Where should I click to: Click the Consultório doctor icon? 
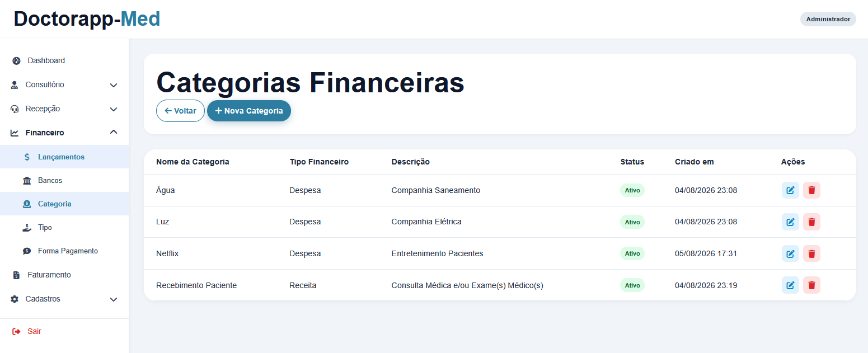coord(15,85)
